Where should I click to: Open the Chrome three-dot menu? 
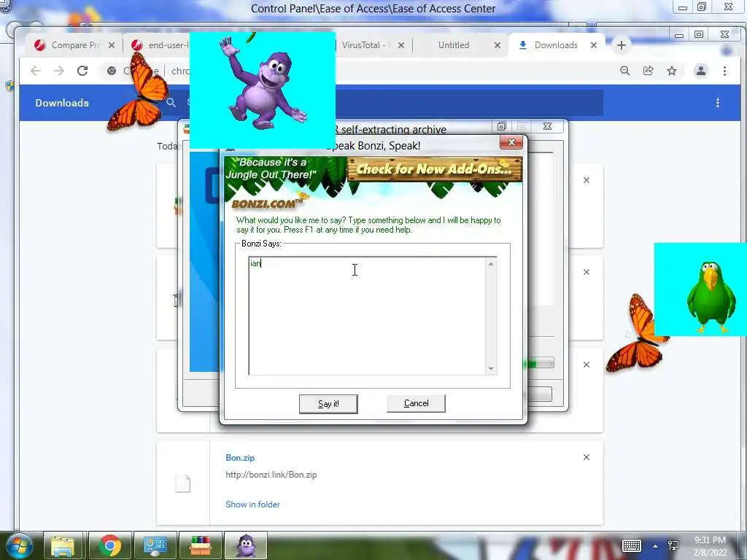(724, 71)
